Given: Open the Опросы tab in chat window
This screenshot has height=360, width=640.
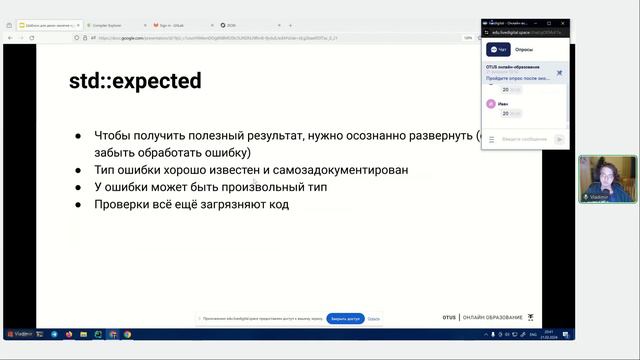Looking at the screenshot, I should pos(524,49).
